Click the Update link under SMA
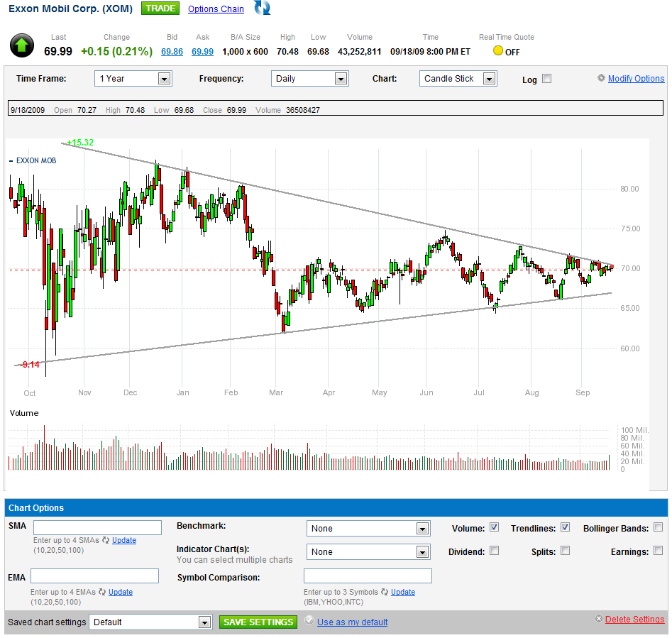Image resolution: width=672 pixels, height=638 pixels. (124, 540)
